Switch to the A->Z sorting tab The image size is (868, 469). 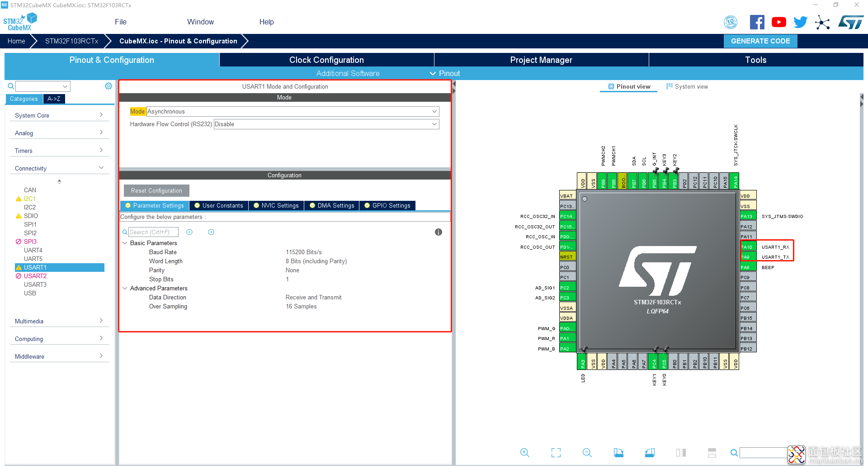tap(54, 99)
